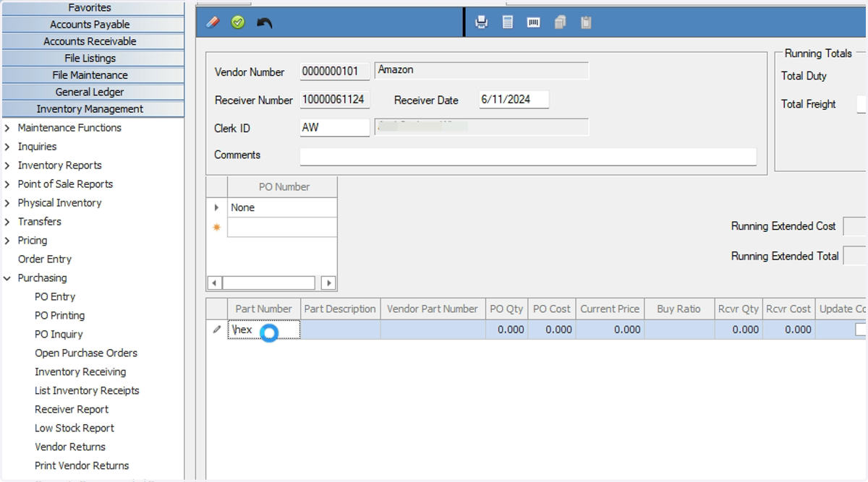Open PO Inquiry under Purchasing
868x482 pixels.
point(59,335)
